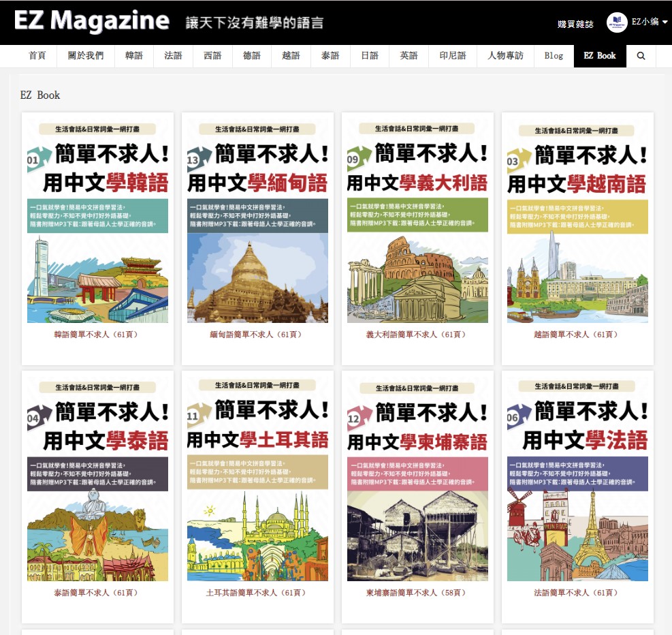Select the 印尼語 menu item

click(x=453, y=56)
